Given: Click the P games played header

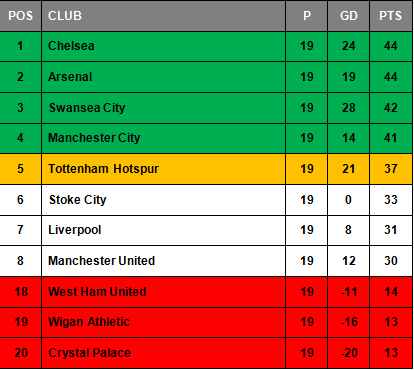Looking at the screenshot, I should click(x=307, y=16).
